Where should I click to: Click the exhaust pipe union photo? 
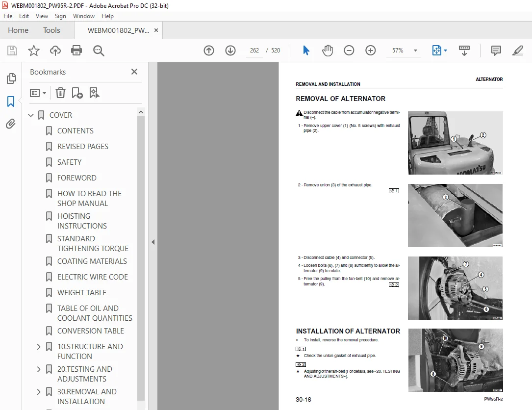(455, 215)
